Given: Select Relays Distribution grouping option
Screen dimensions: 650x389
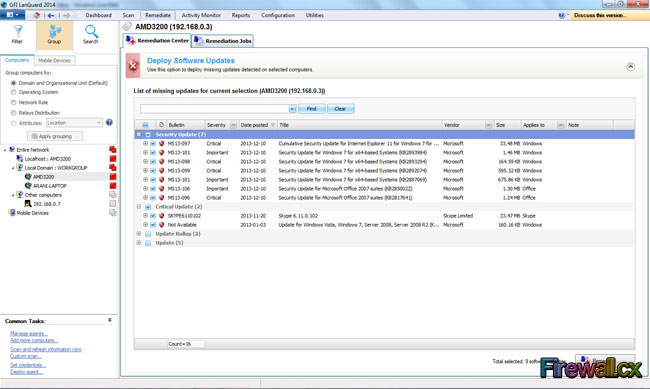Looking at the screenshot, I should pos(14,113).
